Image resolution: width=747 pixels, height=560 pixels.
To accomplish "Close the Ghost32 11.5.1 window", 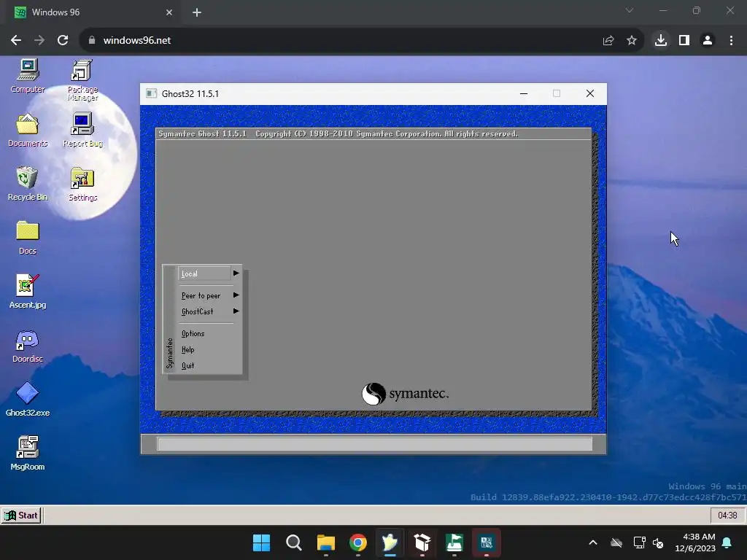I will click(x=589, y=93).
